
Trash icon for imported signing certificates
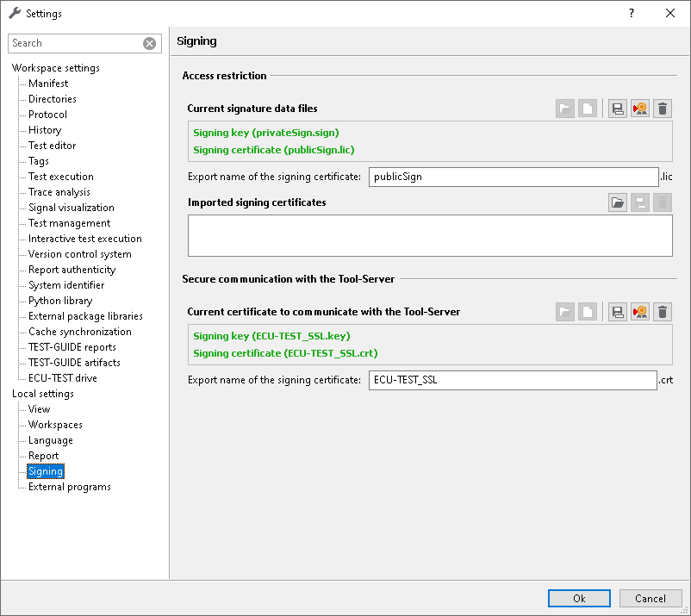click(663, 202)
